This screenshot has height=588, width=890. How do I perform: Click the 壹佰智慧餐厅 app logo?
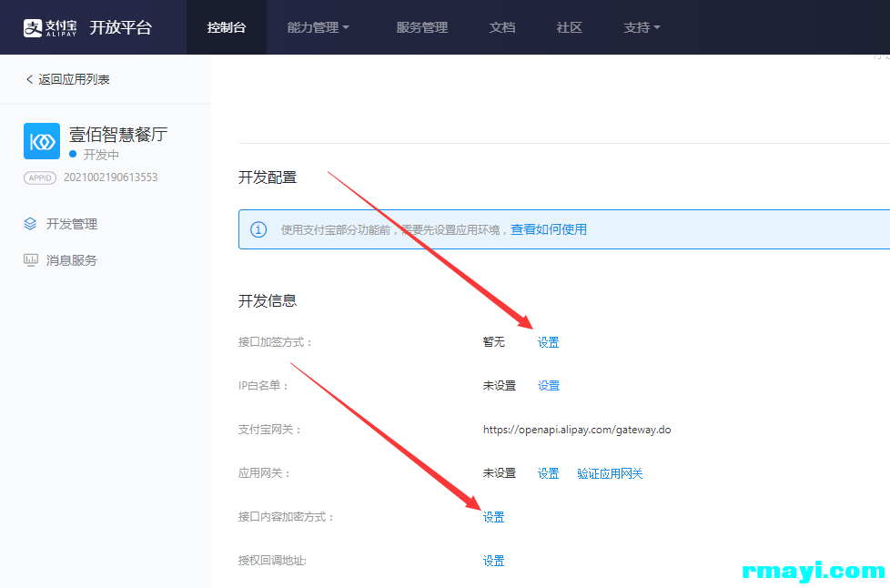tap(42, 141)
